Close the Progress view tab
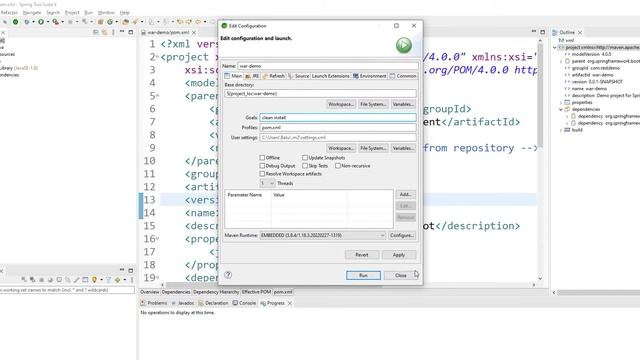The height and width of the screenshot is (360, 640). [x=290, y=303]
